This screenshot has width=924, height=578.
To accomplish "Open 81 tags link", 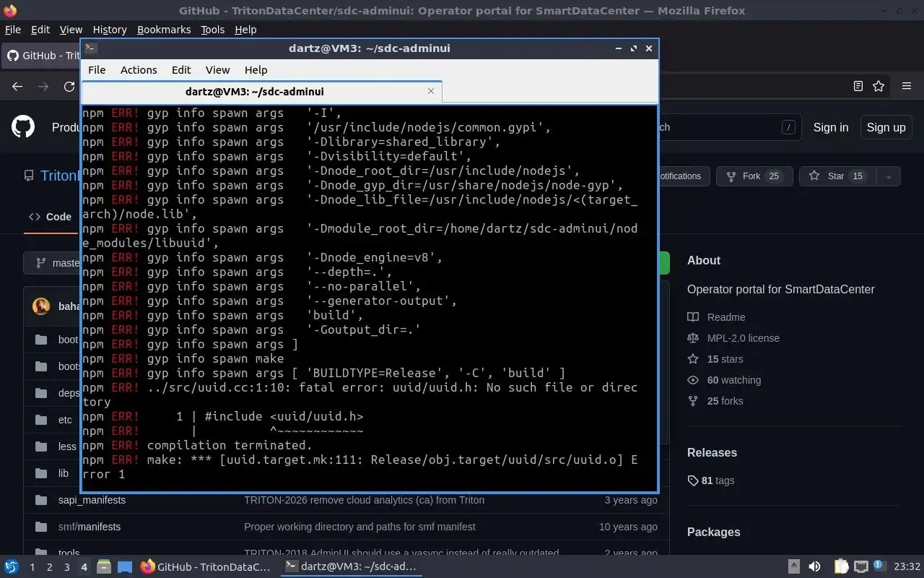I will [x=718, y=480].
